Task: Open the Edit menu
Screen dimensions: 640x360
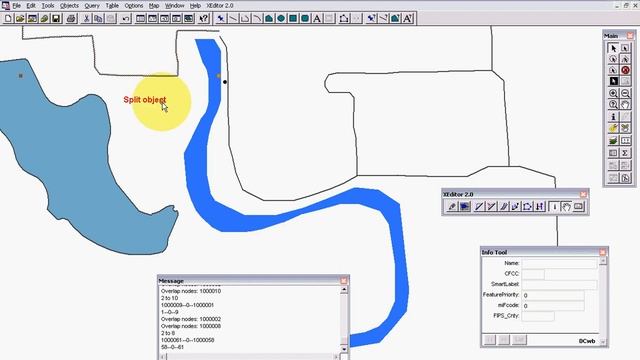Action: 31,6
